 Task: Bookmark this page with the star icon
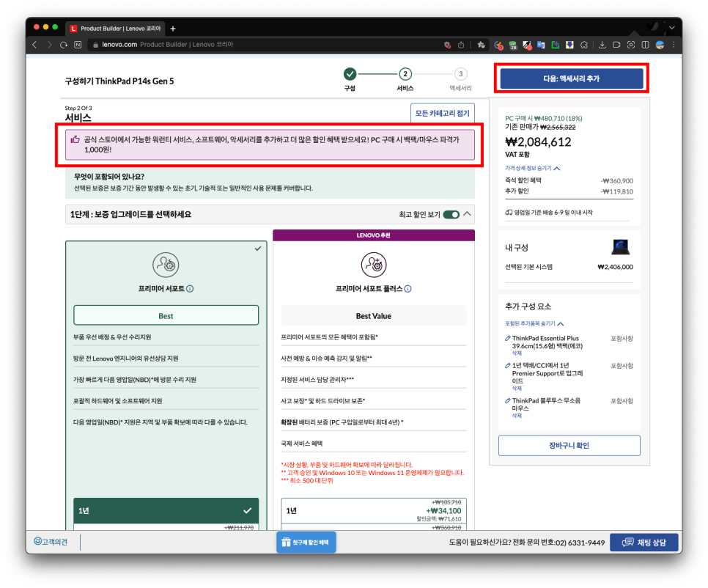pyautogui.click(x=481, y=45)
